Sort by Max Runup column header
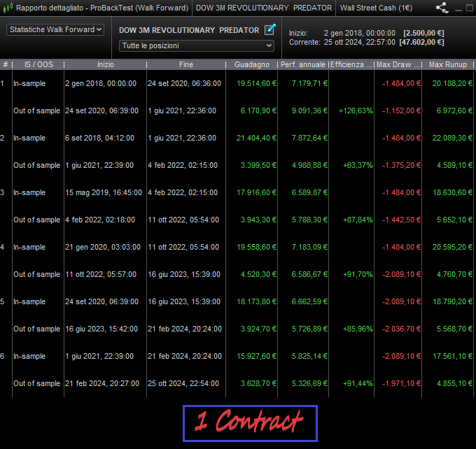This screenshot has height=449, width=476. pyautogui.click(x=448, y=64)
